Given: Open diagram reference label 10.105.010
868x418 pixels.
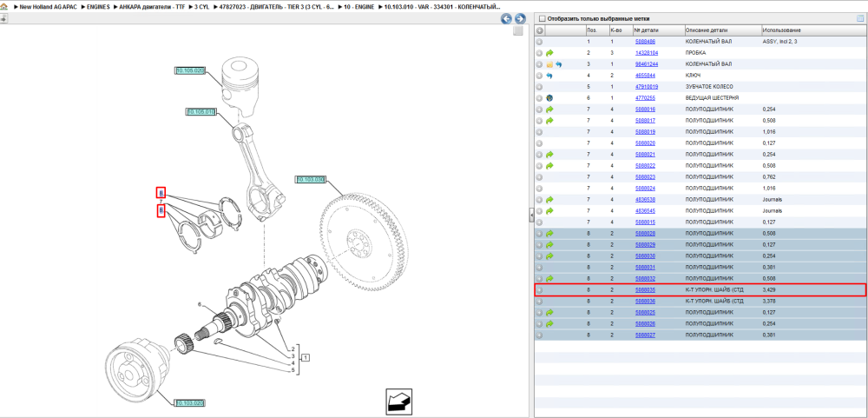Looking at the screenshot, I should (x=200, y=111).
